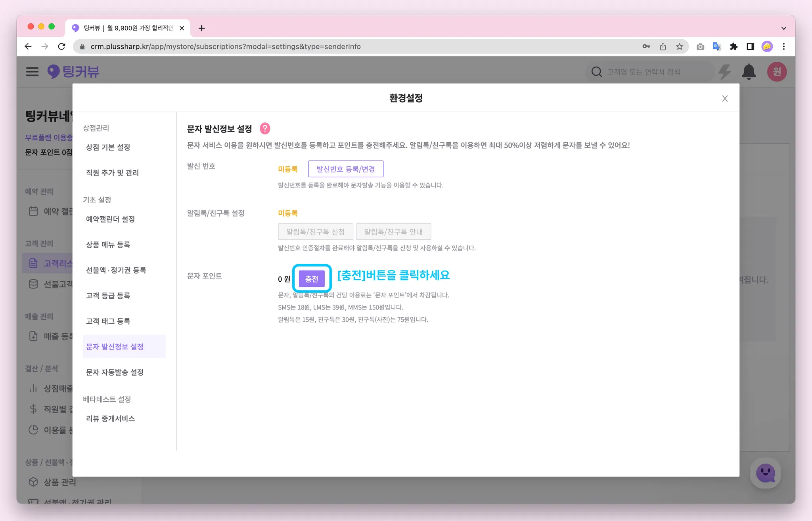Click the browser bookmark star icon
The width and height of the screenshot is (812, 521).
tap(680, 47)
